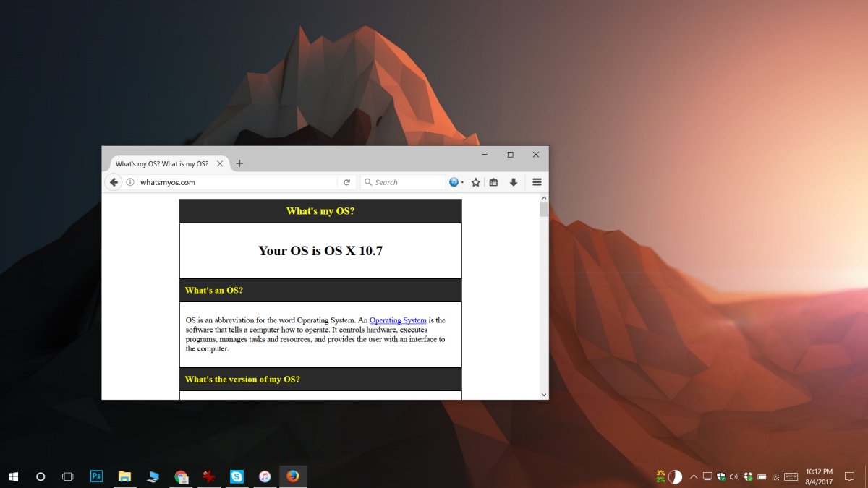Open Cortana circle on taskbar
868x488 pixels.
(x=41, y=476)
